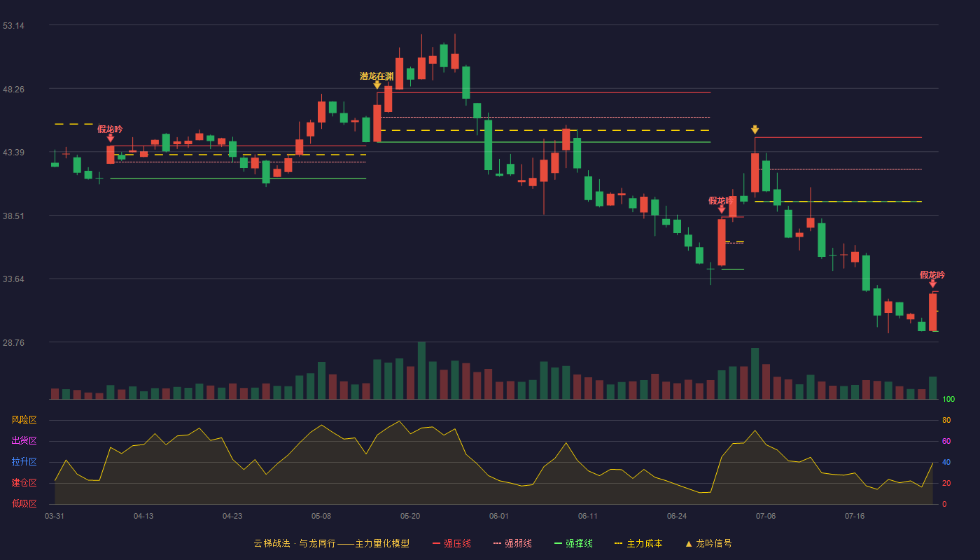Click the 07-16 date label

pos(855,516)
